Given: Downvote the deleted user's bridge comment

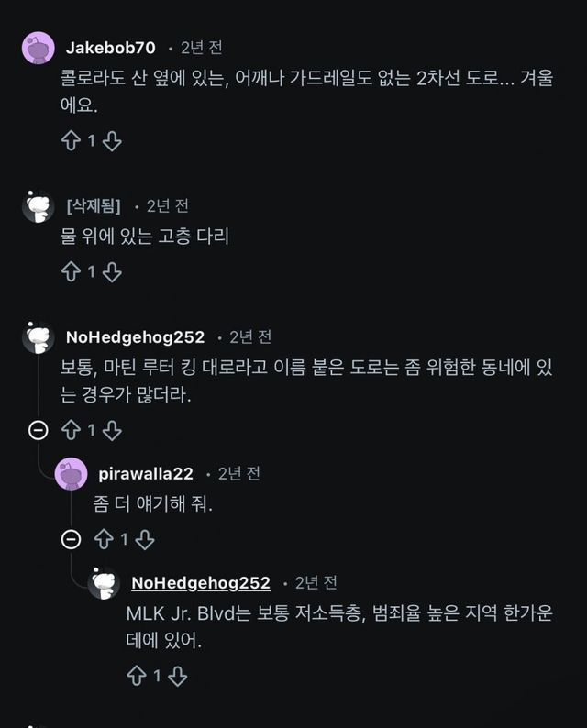Looking at the screenshot, I should tap(112, 272).
